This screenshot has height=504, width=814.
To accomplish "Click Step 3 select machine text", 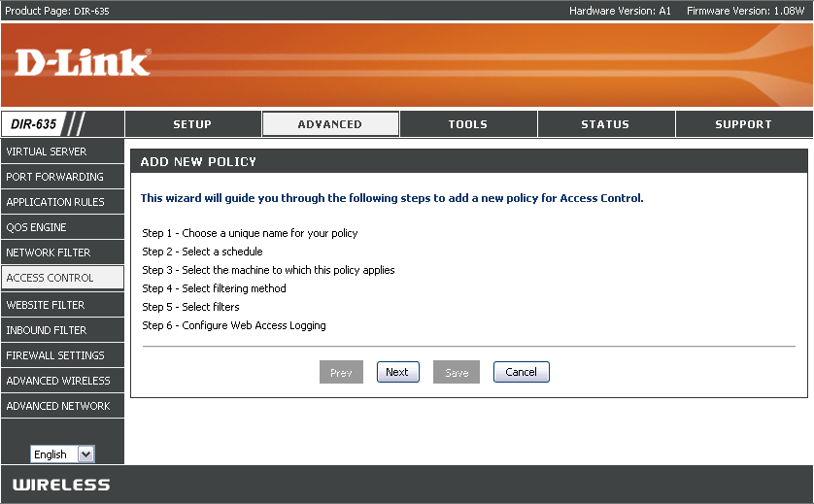I will click(268, 270).
